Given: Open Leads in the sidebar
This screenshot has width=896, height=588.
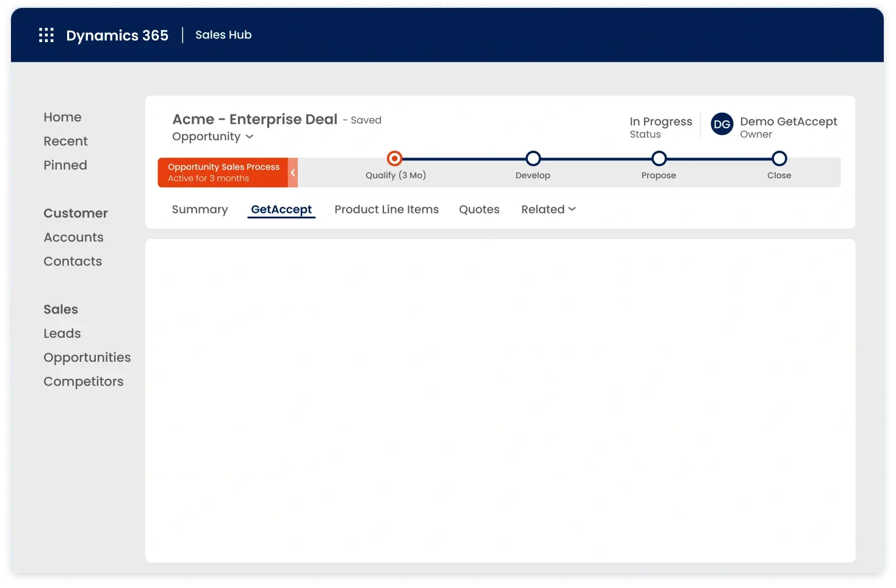Looking at the screenshot, I should 62,333.
